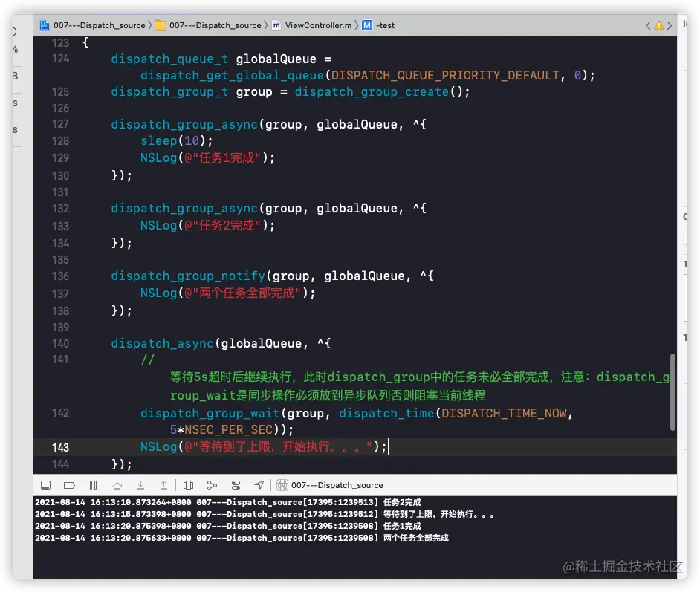Viewport: 700px width, 592px height.
Task: Toggle breakpoints activation in debug bar
Action: (69, 485)
